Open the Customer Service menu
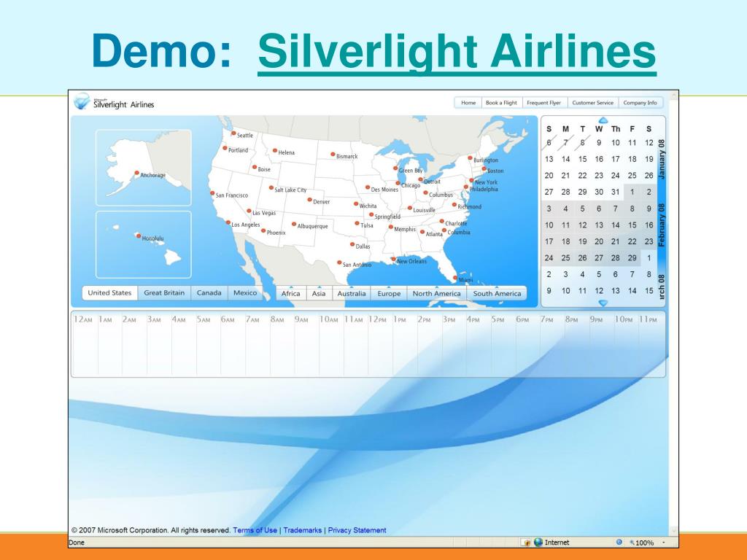 (592, 103)
